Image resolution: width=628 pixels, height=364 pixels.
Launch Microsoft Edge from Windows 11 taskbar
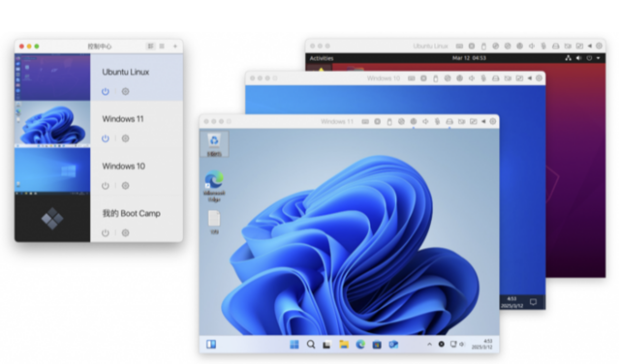360,344
